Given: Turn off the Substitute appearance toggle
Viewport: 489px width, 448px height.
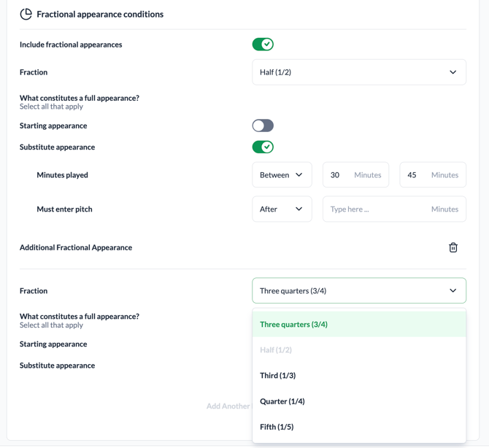Looking at the screenshot, I should [x=263, y=147].
